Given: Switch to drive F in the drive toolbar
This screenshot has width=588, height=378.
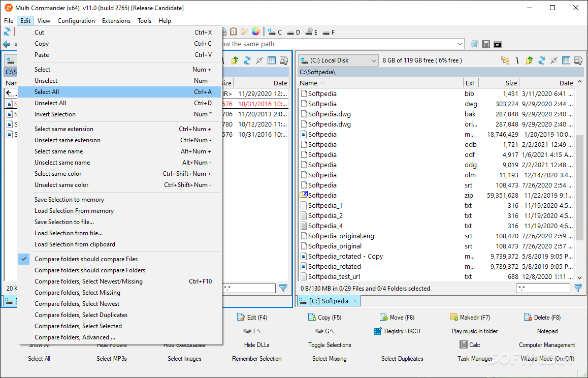Looking at the screenshot, I should pos(329,33).
